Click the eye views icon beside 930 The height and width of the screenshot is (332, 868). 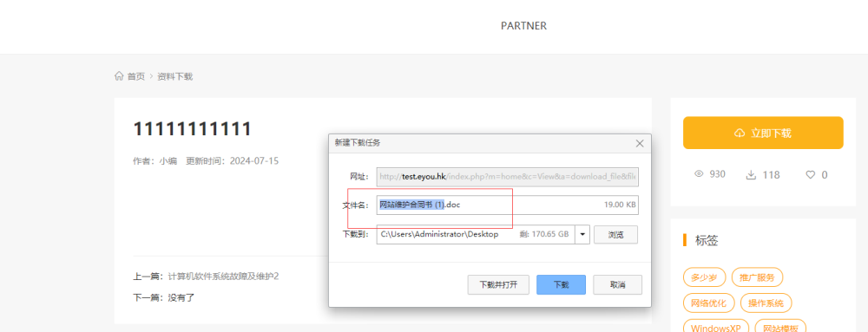(699, 174)
